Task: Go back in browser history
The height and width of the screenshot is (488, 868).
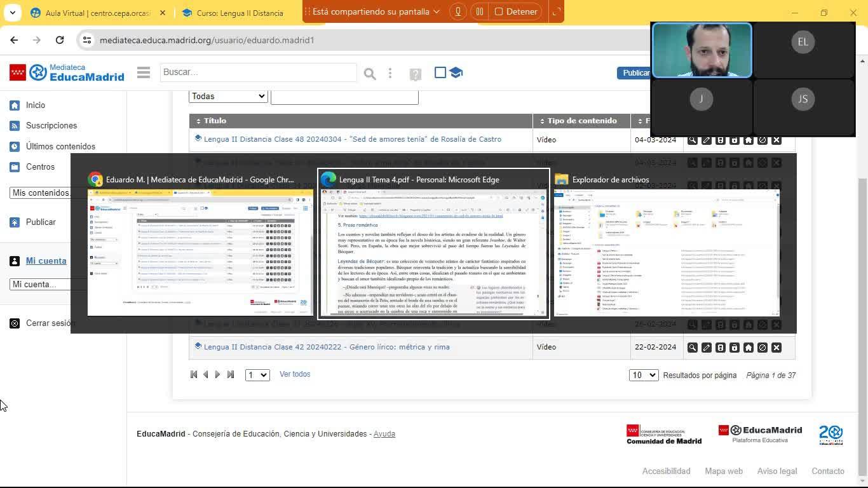Action: coord(14,40)
